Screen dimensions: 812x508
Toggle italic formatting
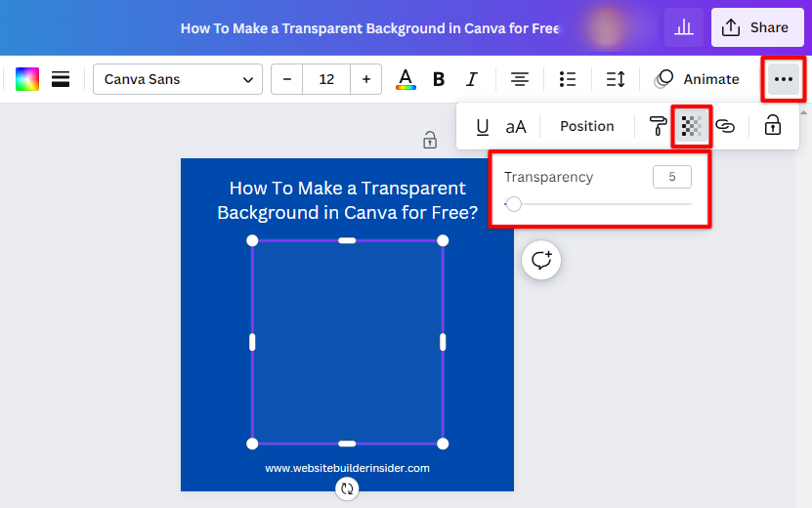pos(472,79)
